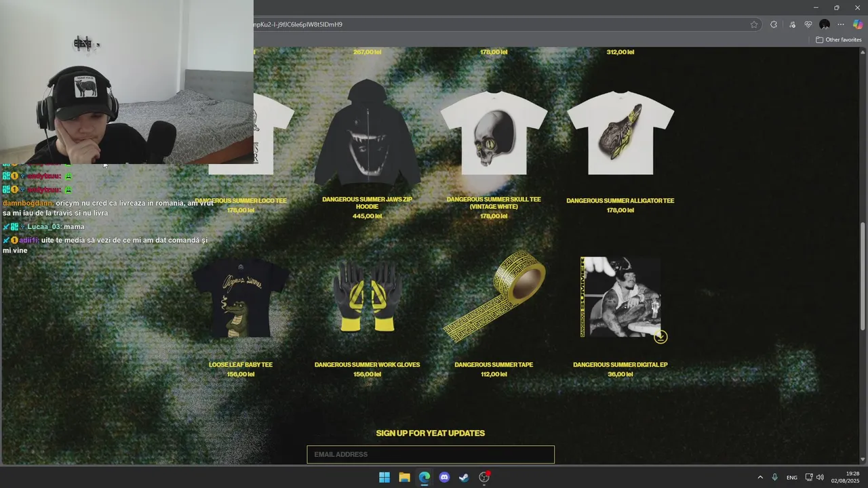Open the Jaws Zip Hoodie product image

pos(367,133)
